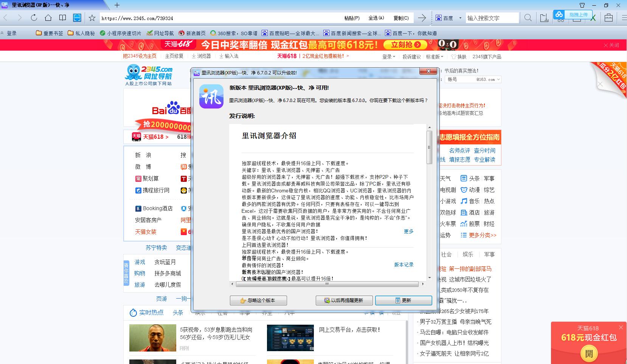Open reading mode book icon

[63, 18]
